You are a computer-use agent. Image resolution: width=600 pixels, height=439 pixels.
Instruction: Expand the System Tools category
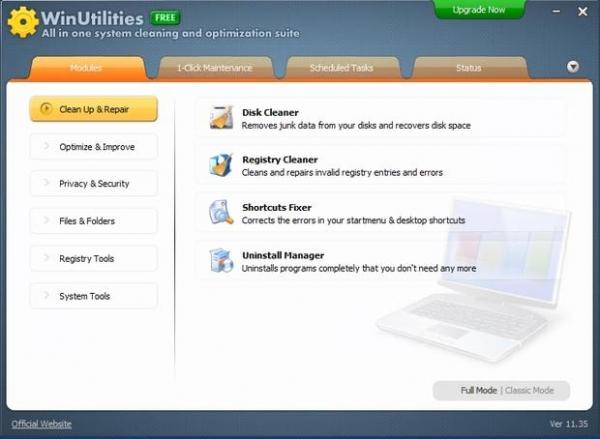93,296
